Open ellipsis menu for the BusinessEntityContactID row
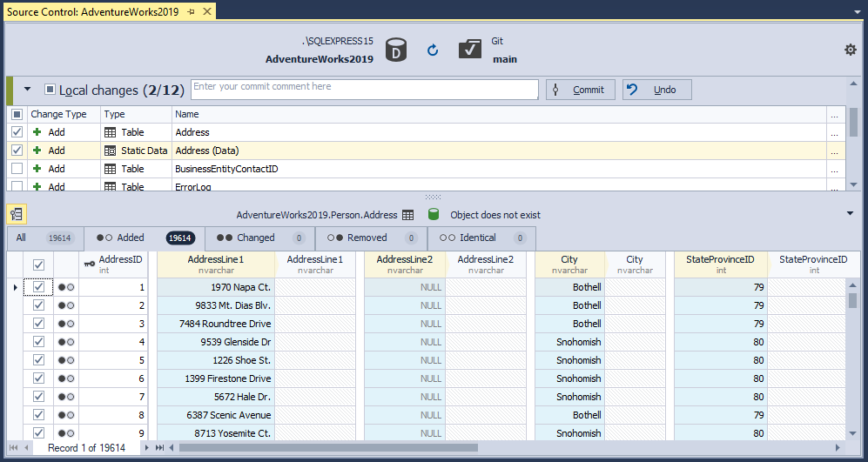This screenshot has width=868, height=462. point(835,169)
